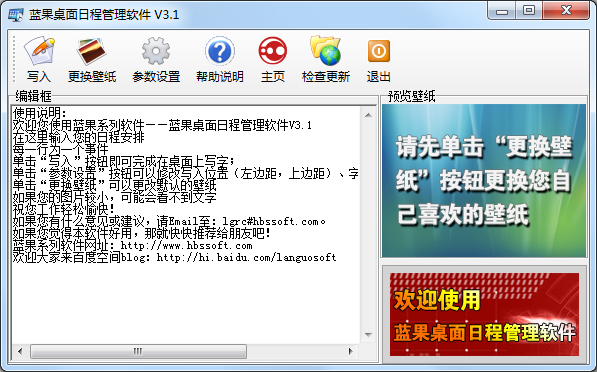Click the line '如果您的图片较小,可能会看不到文字'
Image resolution: width=597 pixels, height=372 pixels.
[115, 197]
